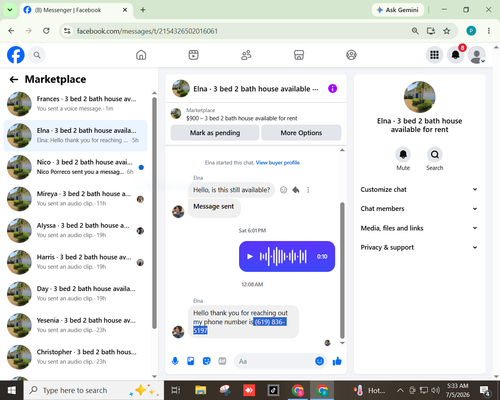Viewport: 500px width, 400px height.
Task: Attach a file with the photo icon
Action: 191,361
